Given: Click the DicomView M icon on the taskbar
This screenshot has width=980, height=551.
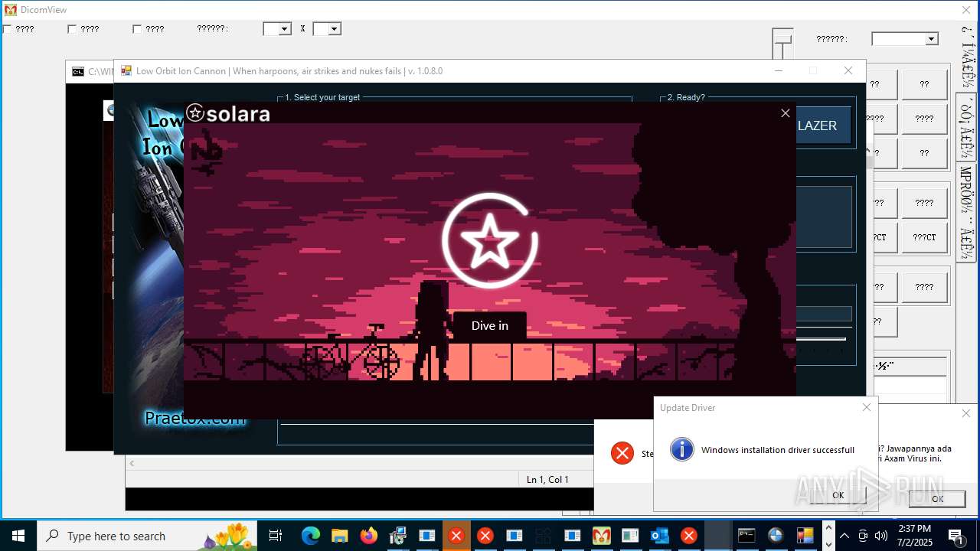Looking at the screenshot, I should click(602, 536).
